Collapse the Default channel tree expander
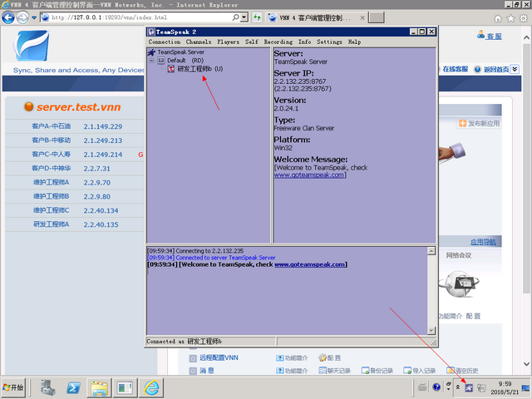 (x=151, y=61)
